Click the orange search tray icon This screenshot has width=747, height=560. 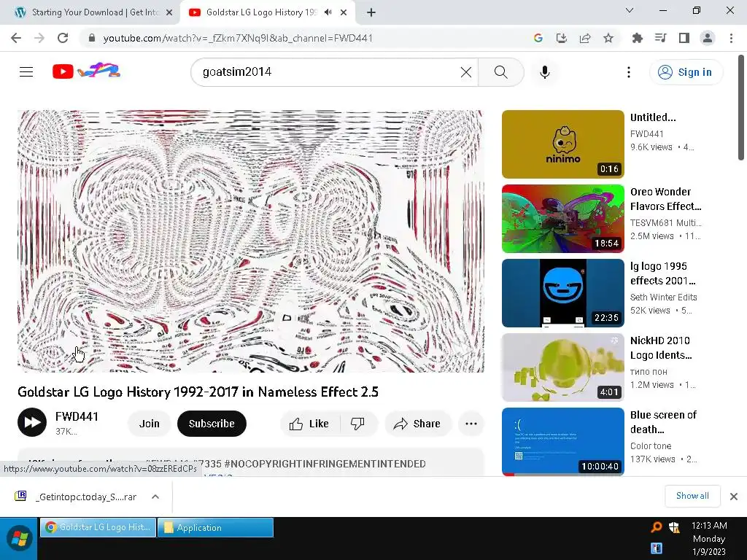pos(657,526)
